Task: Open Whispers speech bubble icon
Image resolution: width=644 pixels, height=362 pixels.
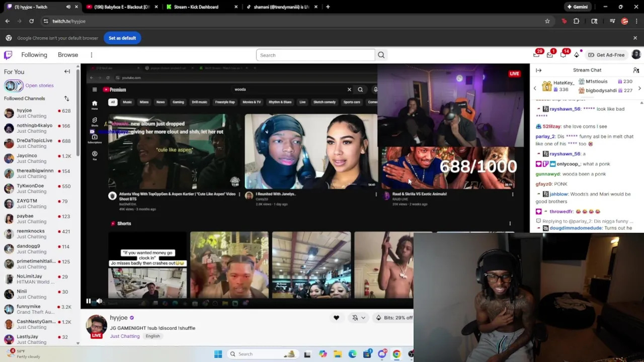Action: [x=563, y=55]
